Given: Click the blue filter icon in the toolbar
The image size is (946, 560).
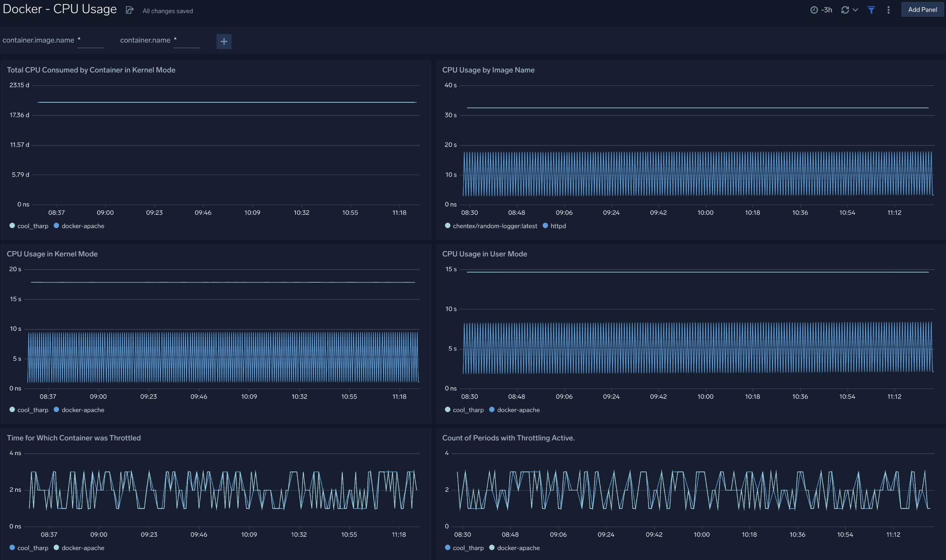Looking at the screenshot, I should (871, 10).
